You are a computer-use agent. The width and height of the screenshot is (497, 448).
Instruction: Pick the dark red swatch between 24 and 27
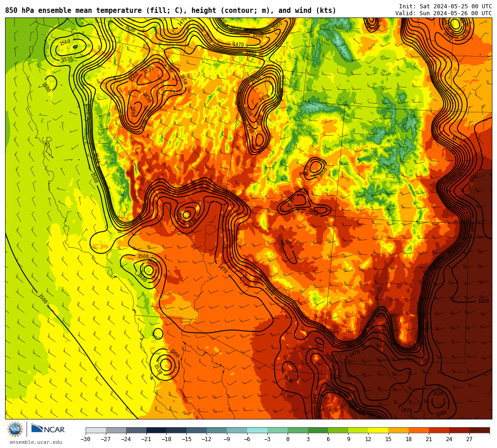click(x=460, y=430)
